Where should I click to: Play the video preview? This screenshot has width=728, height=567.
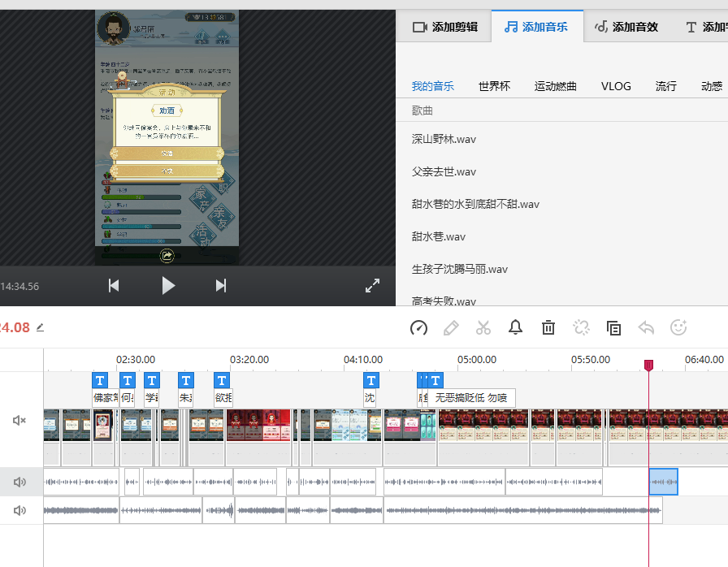(x=168, y=285)
